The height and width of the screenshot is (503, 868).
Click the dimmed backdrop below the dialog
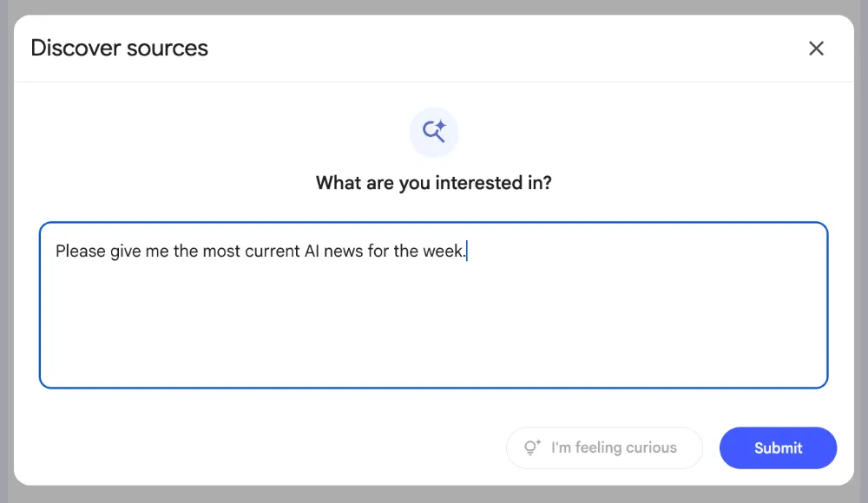click(434, 494)
